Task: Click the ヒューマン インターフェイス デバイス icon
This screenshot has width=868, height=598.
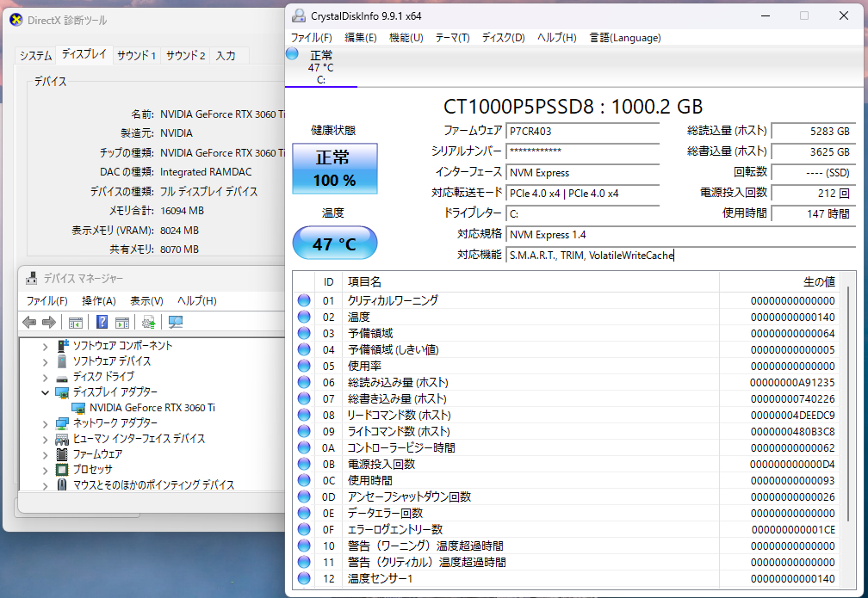Action: click(x=62, y=439)
